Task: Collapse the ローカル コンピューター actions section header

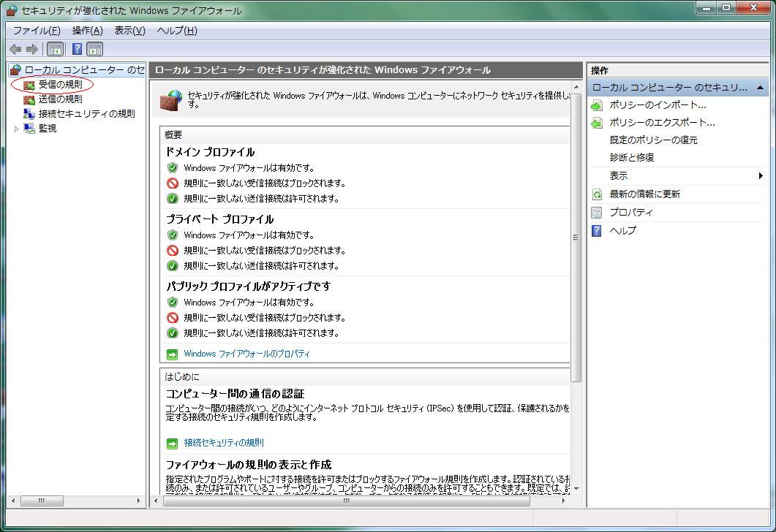Action: 761,88
